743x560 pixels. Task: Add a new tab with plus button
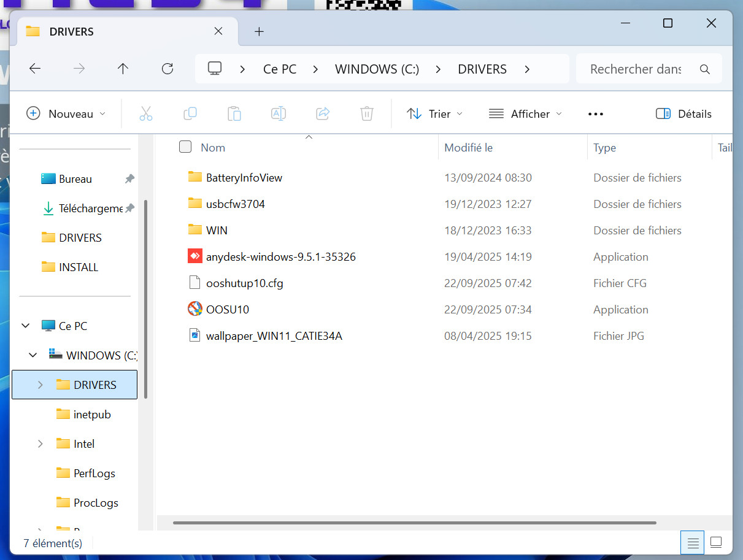click(259, 31)
